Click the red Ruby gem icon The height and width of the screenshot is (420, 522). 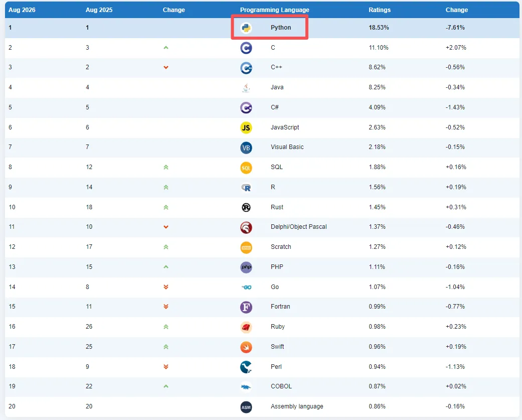246,327
